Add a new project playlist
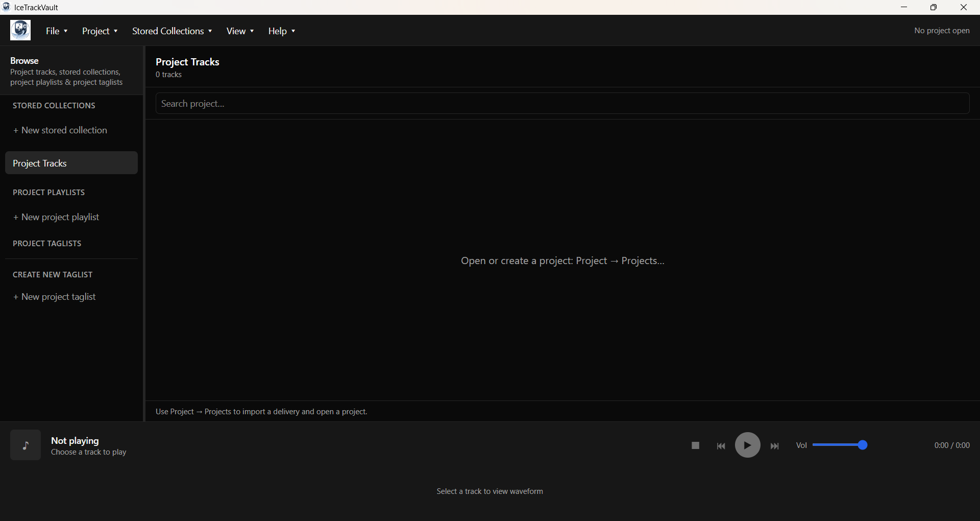This screenshot has width=980, height=521. (x=56, y=217)
